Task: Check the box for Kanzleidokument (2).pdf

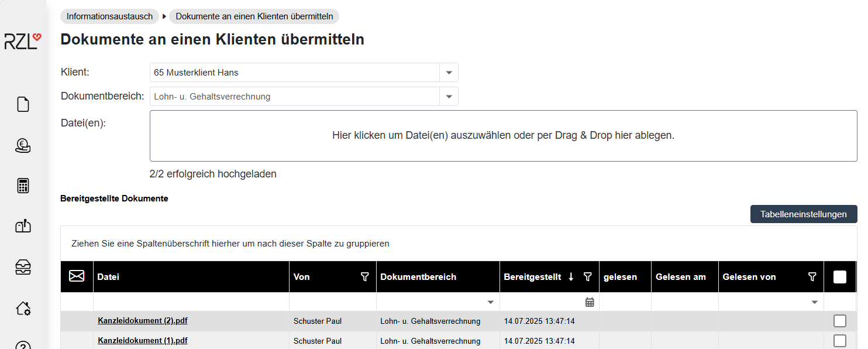Action: [839, 321]
